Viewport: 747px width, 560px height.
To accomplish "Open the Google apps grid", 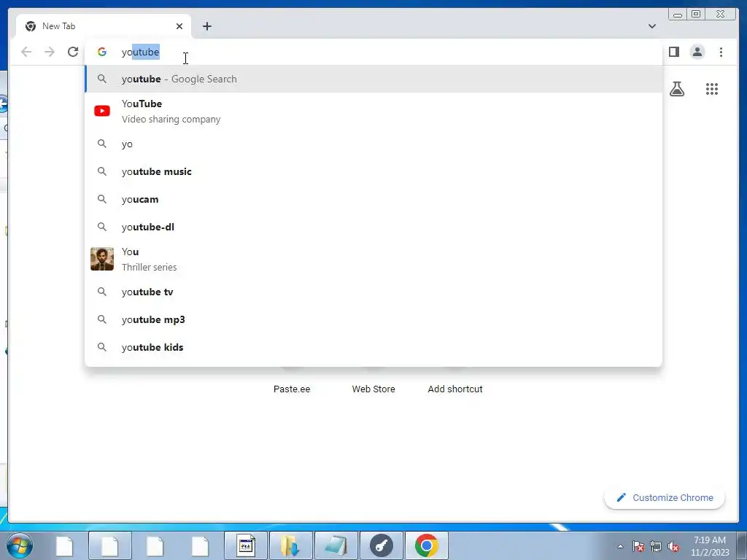I will (712, 89).
